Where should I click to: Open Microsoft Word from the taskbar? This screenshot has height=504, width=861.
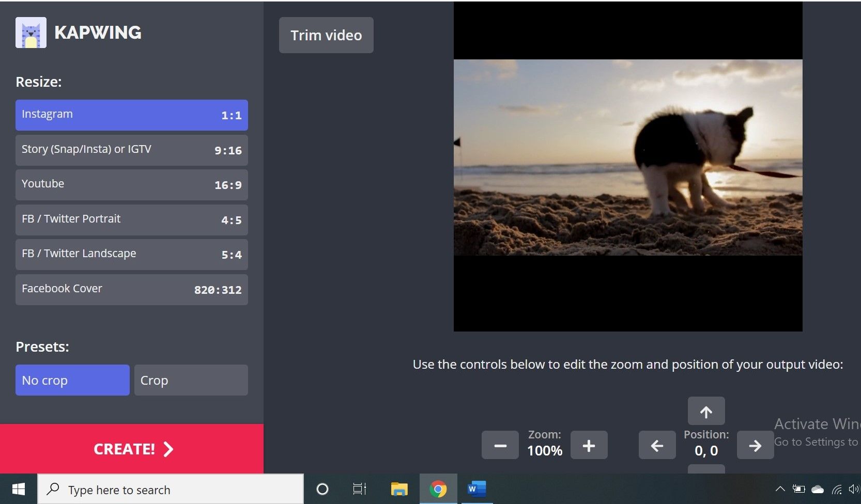click(x=476, y=489)
